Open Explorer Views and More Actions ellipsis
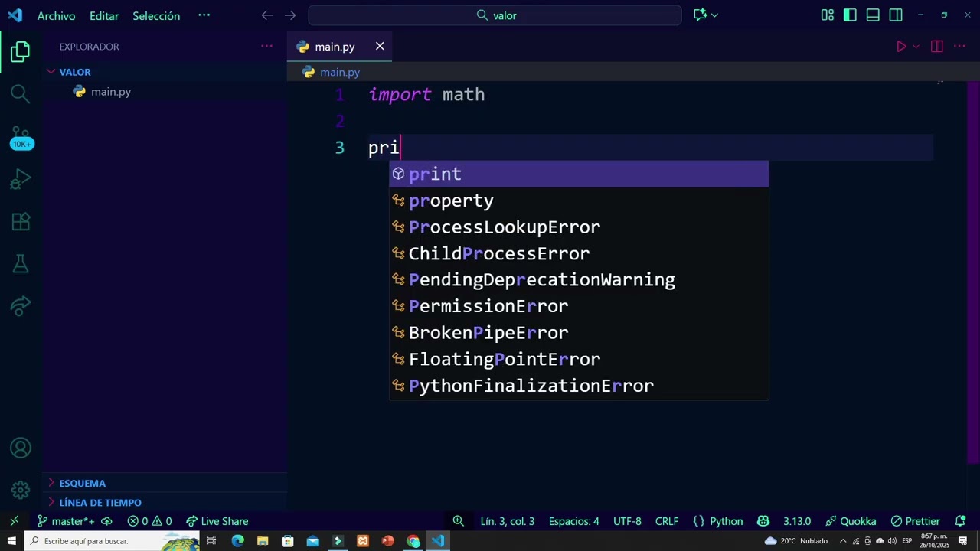Screen dimensions: 980x551 pyautogui.click(x=266, y=47)
